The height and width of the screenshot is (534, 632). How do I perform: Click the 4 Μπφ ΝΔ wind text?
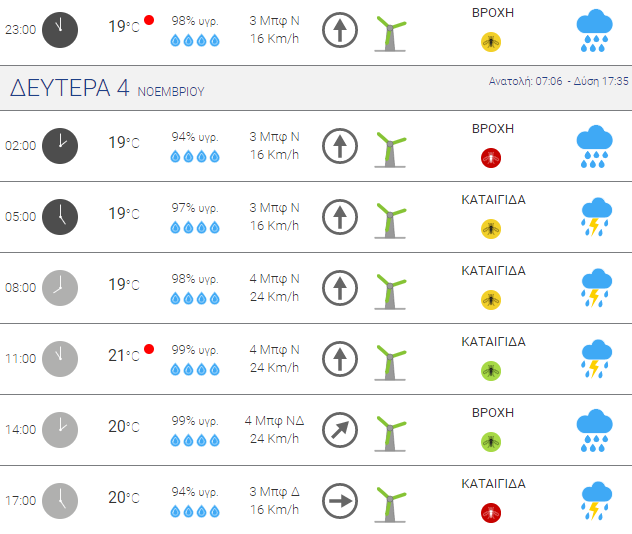274,421
